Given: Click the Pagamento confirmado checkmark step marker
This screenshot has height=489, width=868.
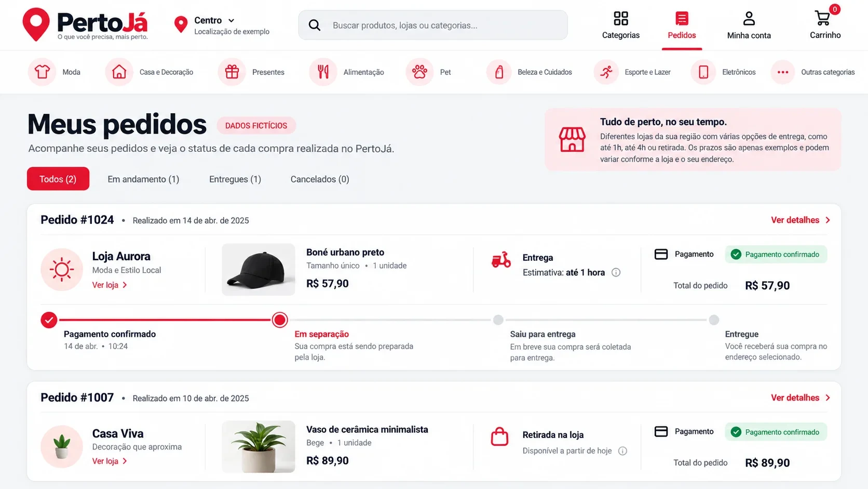Looking at the screenshot, I should (x=49, y=320).
